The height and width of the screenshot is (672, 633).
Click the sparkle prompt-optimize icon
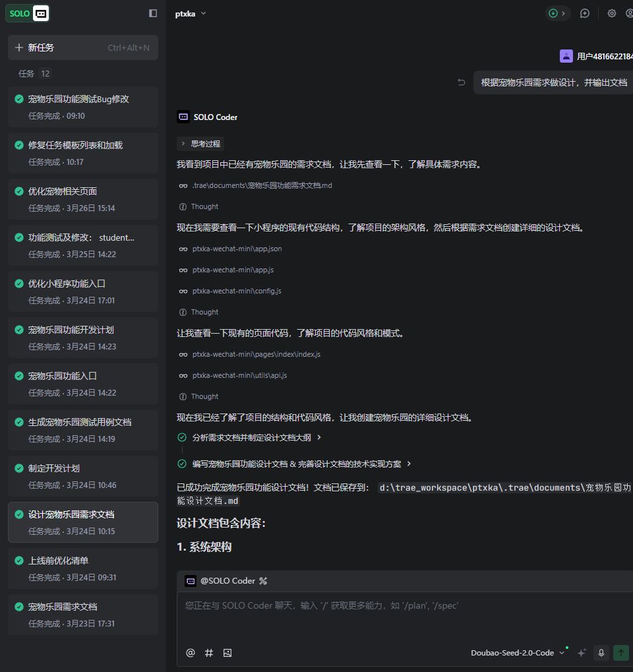[582, 653]
